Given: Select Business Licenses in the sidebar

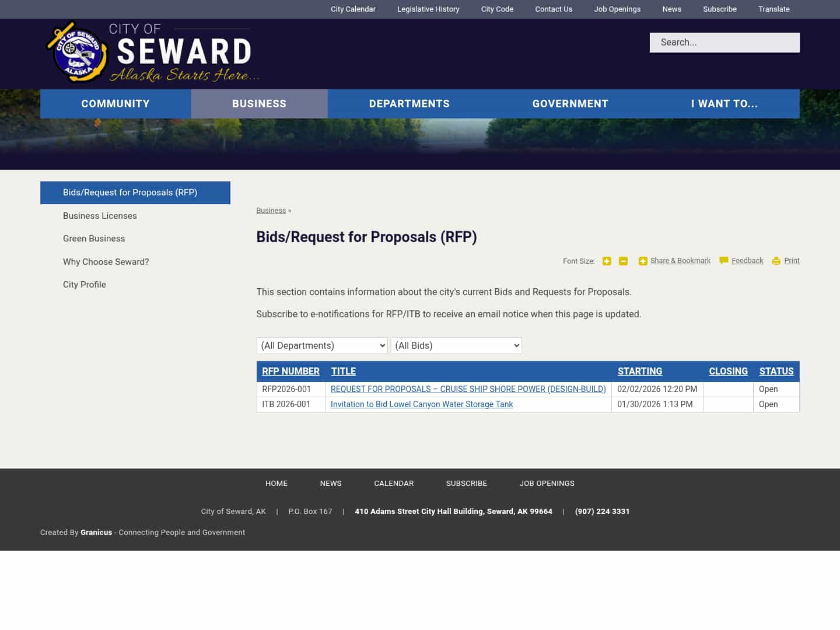Looking at the screenshot, I should 100,216.
